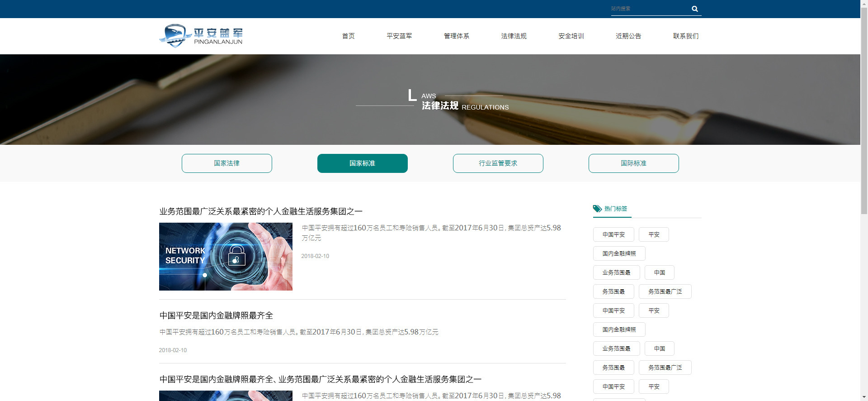
Task: Select the 国家标准 tab
Action: [x=363, y=163]
